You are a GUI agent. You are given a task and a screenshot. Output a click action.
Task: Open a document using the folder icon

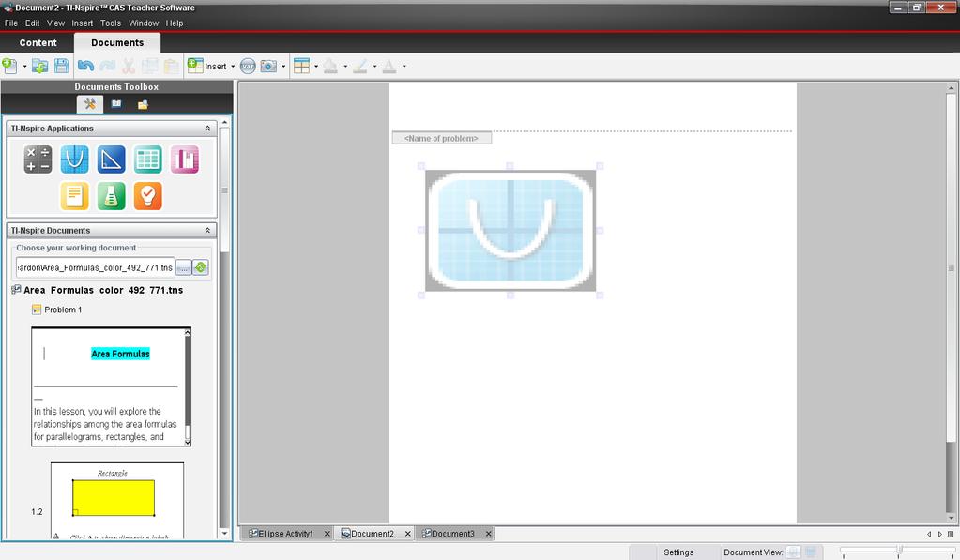click(39, 66)
